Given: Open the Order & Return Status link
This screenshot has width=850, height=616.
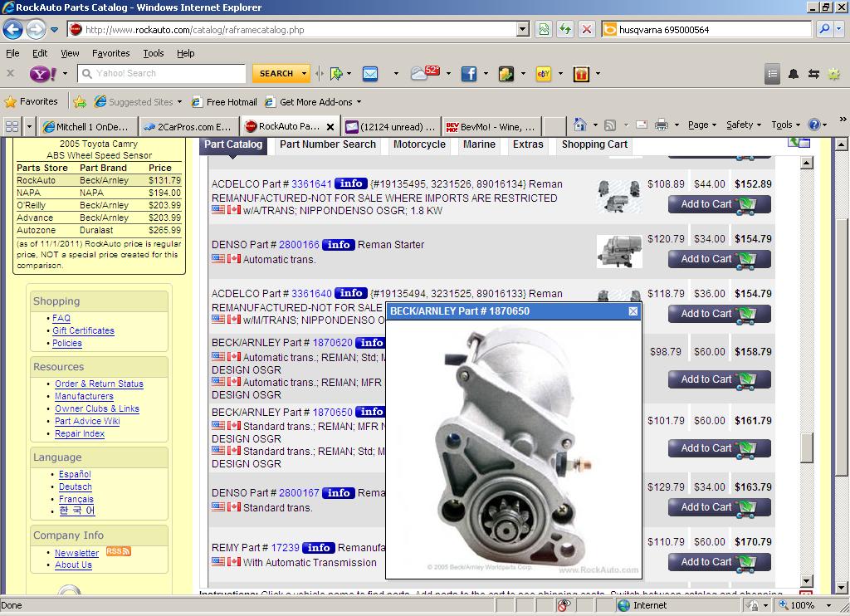Looking at the screenshot, I should (x=99, y=384).
